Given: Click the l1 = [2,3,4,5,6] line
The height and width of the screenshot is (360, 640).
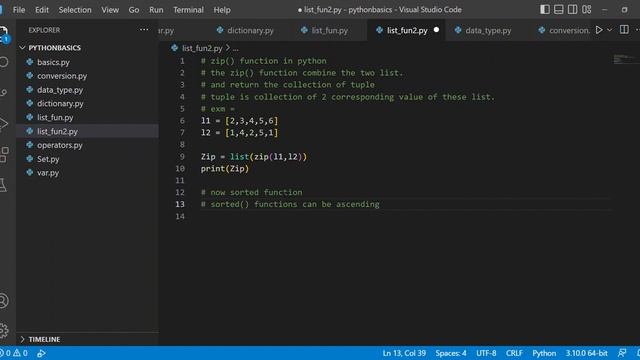Looking at the screenshot, I should tap(239, 121).
